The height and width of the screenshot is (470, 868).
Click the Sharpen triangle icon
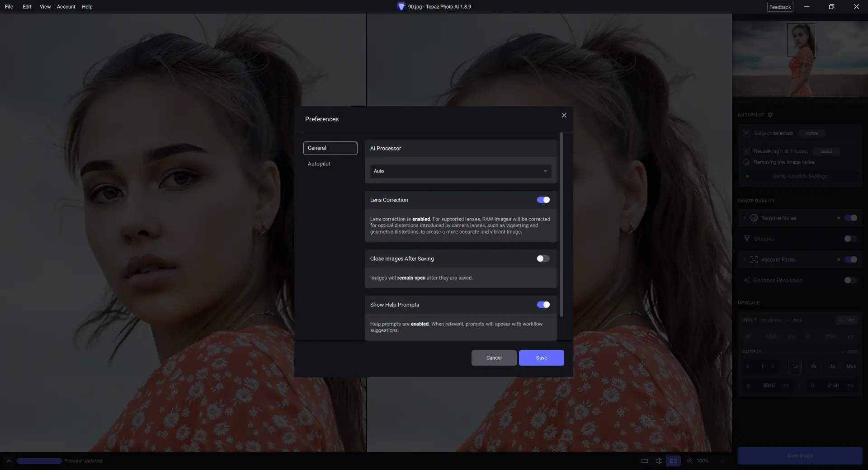click(747, 239)
